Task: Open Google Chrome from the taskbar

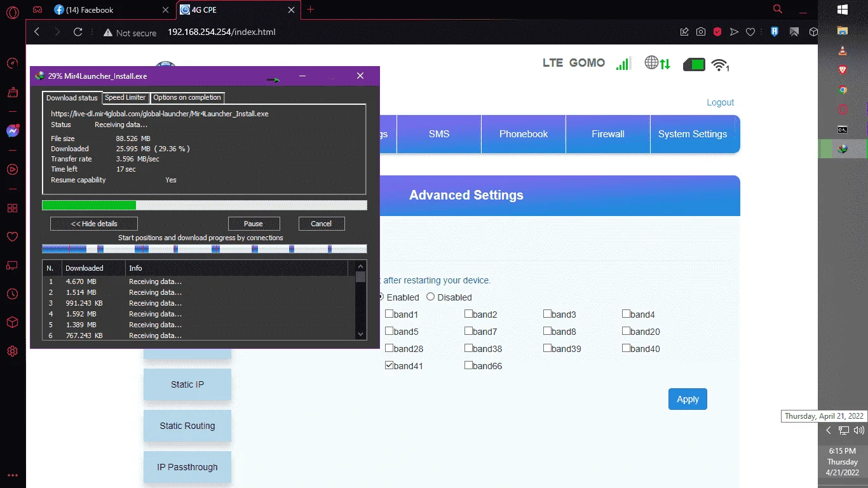Action: tap(843, 90)
